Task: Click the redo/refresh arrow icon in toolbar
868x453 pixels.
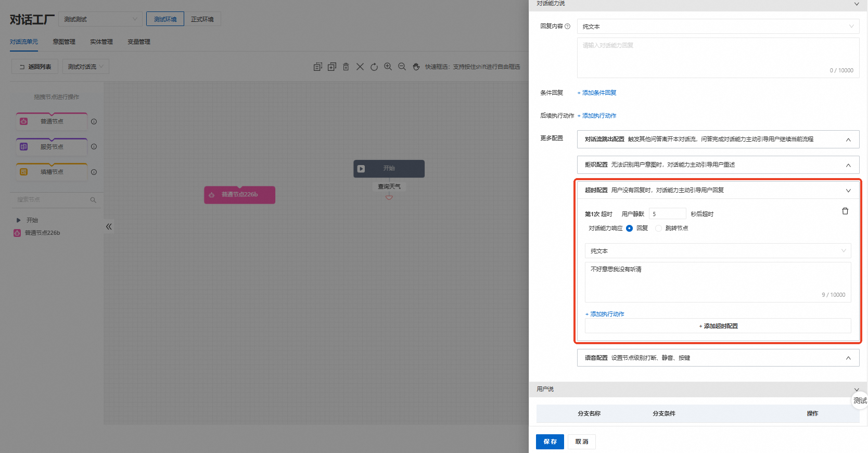Action: pos(374,67)
